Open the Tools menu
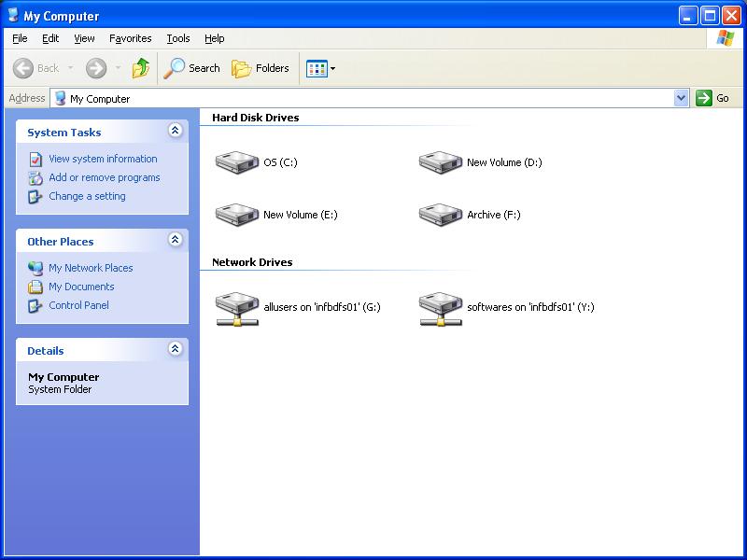The height and width of the screenshot is (560, 747). [177, 38]
